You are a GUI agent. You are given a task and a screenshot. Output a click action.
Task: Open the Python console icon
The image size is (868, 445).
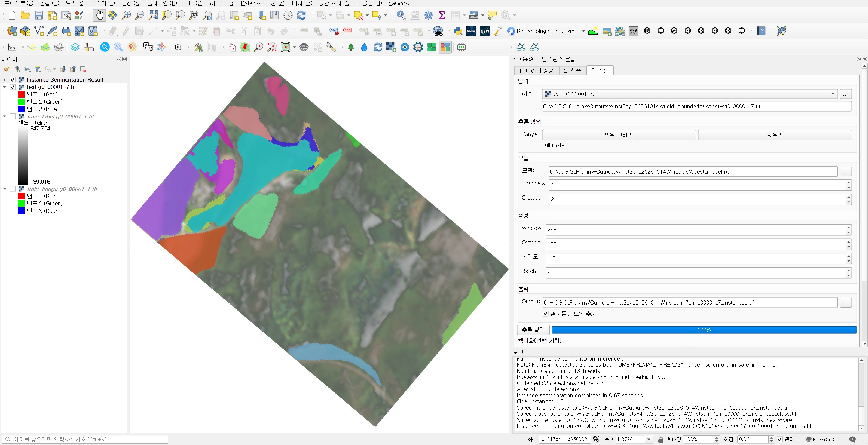pos(458,31)
